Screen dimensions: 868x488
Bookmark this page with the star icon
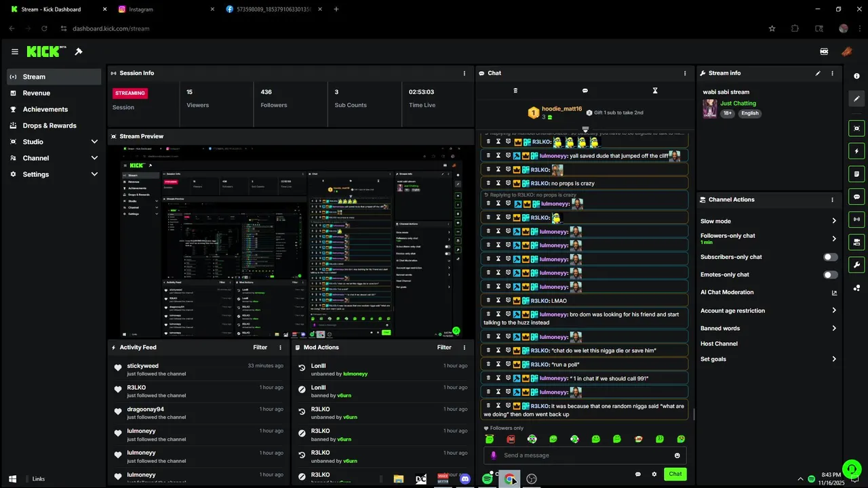click(772, 28)
